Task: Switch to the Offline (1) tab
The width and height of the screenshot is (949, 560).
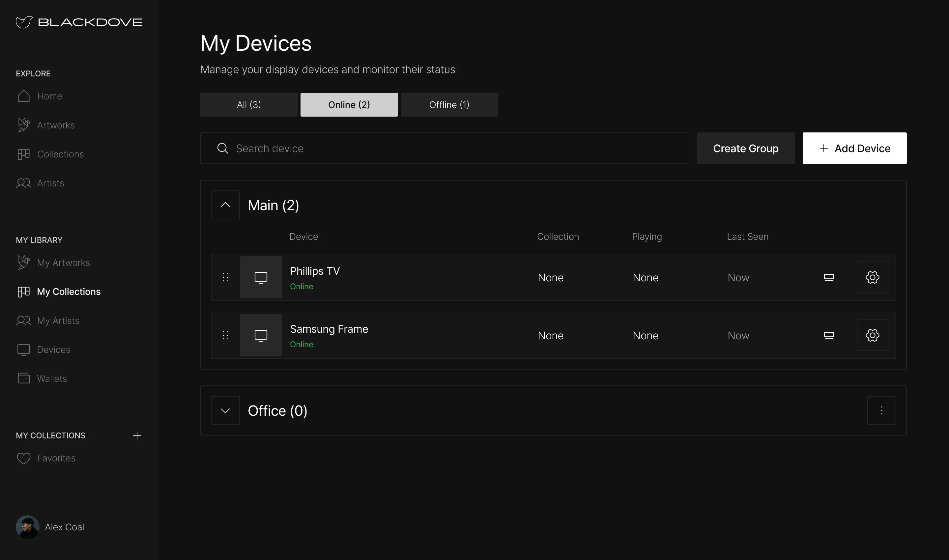Action: (449, 105)
